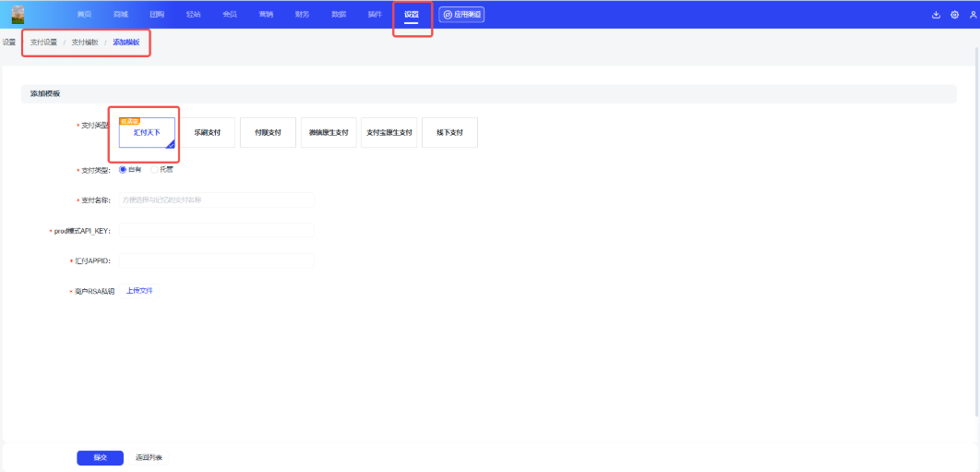Click the download icon in top bar

pyautogui.click(x=937, y=15)
